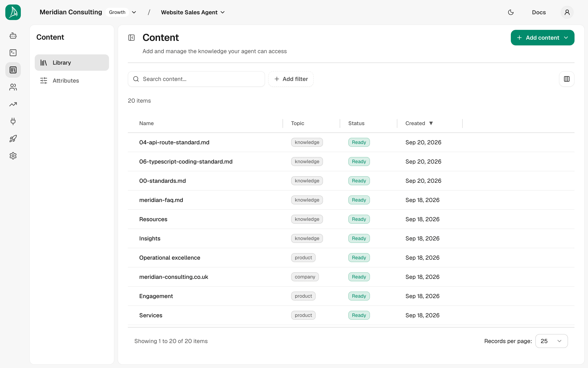Open the Website Sales Agent dropdown
Screen dimensions: 588x368
[193, 12]
